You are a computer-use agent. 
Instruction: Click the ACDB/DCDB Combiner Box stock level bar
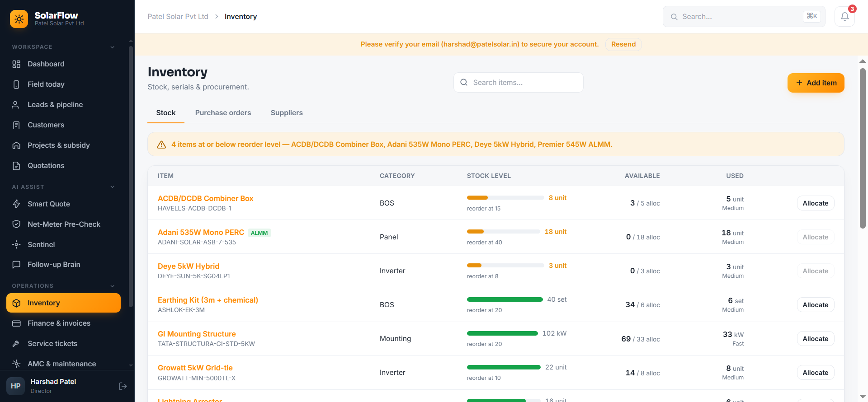(505, 198)
